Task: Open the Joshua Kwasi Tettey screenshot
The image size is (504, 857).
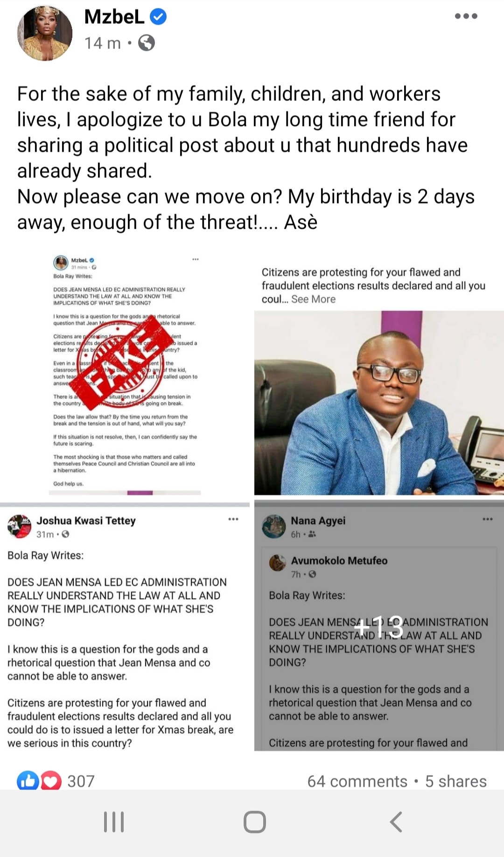Action: [x=125, y=629]
